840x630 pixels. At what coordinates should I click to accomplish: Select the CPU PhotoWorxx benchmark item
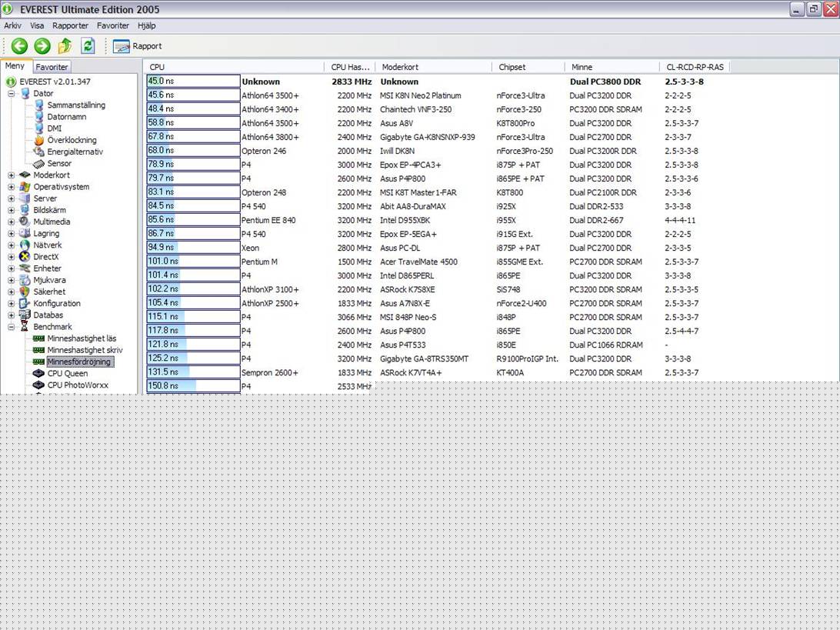click(x=78, y=385)
